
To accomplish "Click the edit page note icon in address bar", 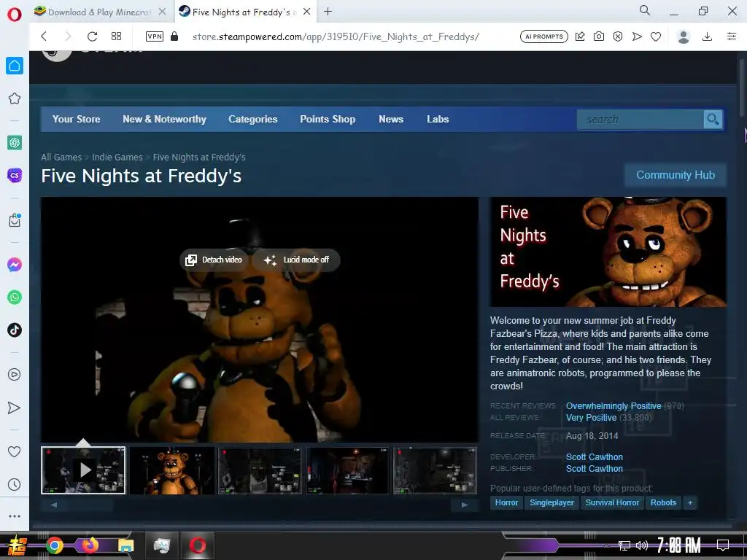I will click(580, 36).
